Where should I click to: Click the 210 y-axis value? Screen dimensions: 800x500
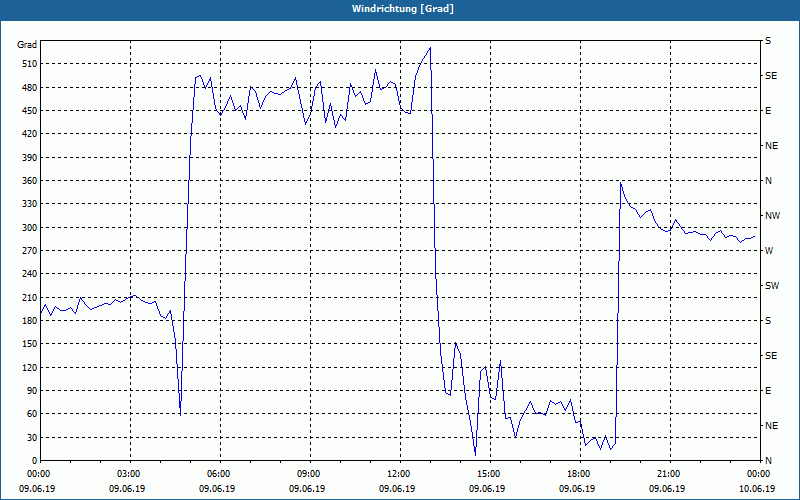click(30, 297)
